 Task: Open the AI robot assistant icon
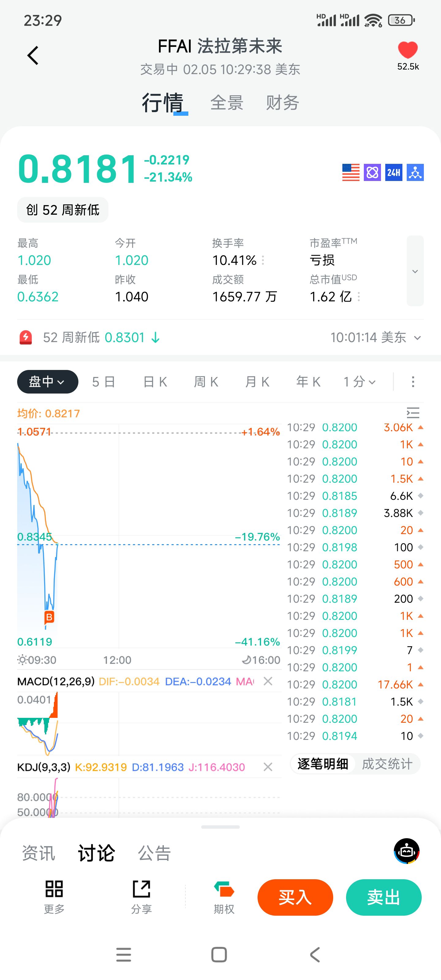click(x=406, y=851)
